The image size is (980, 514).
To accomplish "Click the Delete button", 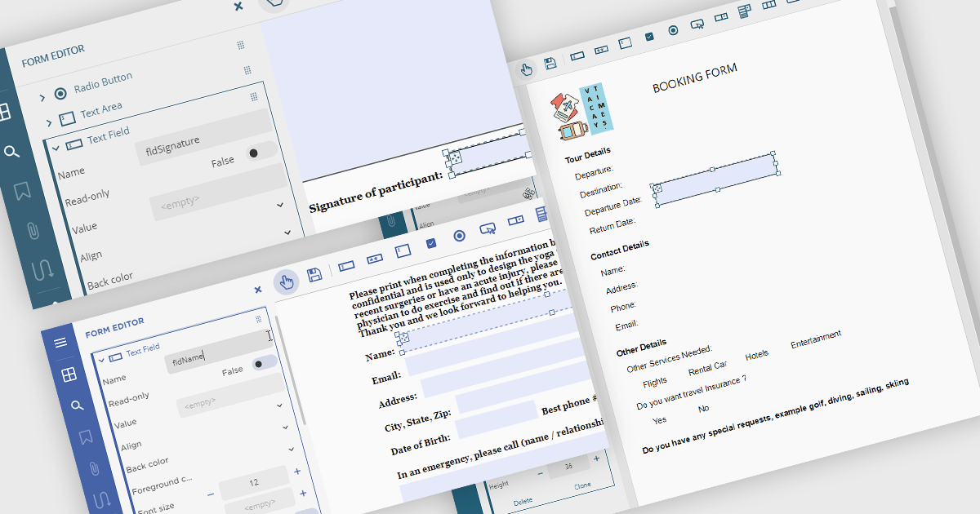I will tap(523, 501).
